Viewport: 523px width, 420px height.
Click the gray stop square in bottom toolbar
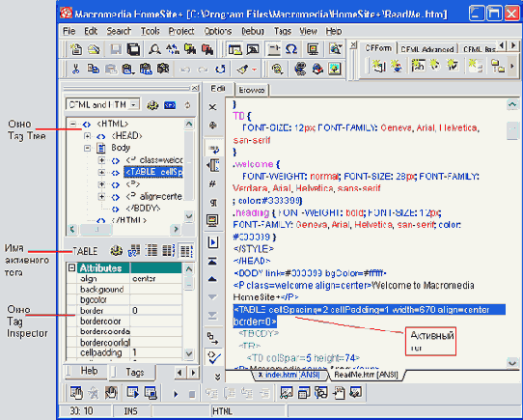(192, 394)
